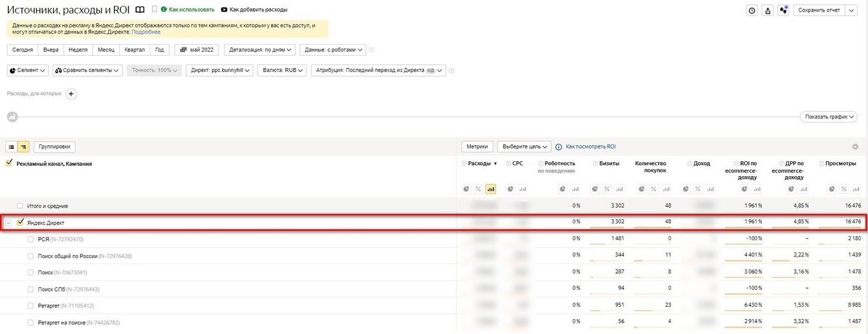This screenshot has height=334, width=868.
Task: Select bar chart icon under Визиты
Action: (620, 189)
